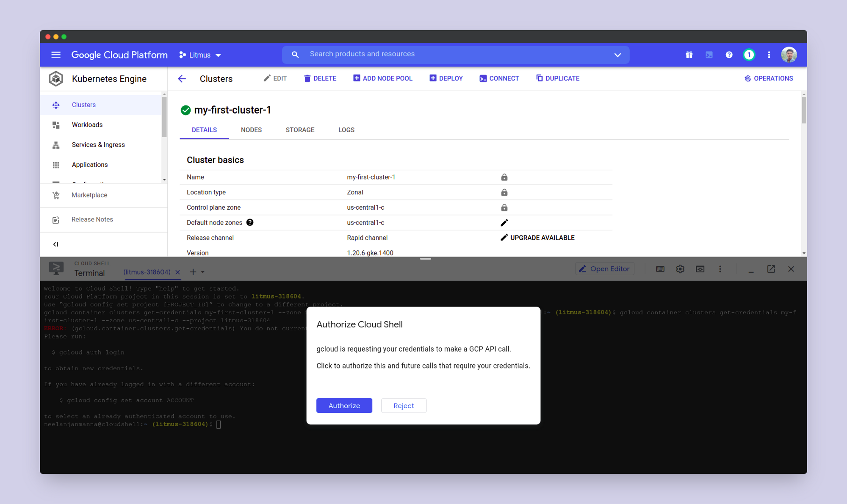Click the sidebar scroll-down arrow
The image size is (847, 504).
164,180
